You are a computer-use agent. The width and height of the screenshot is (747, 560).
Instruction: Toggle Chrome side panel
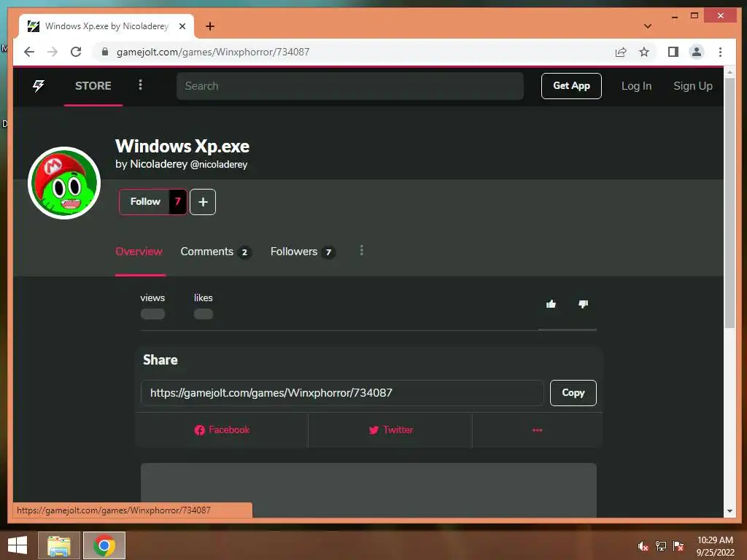tap(673, 52)
